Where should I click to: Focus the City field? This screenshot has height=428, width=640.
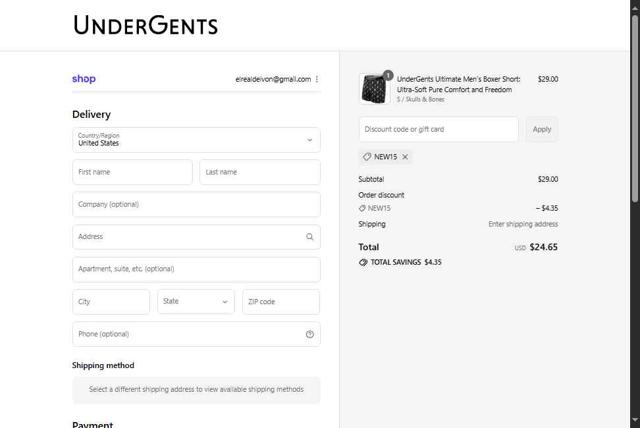coord(111,302)
